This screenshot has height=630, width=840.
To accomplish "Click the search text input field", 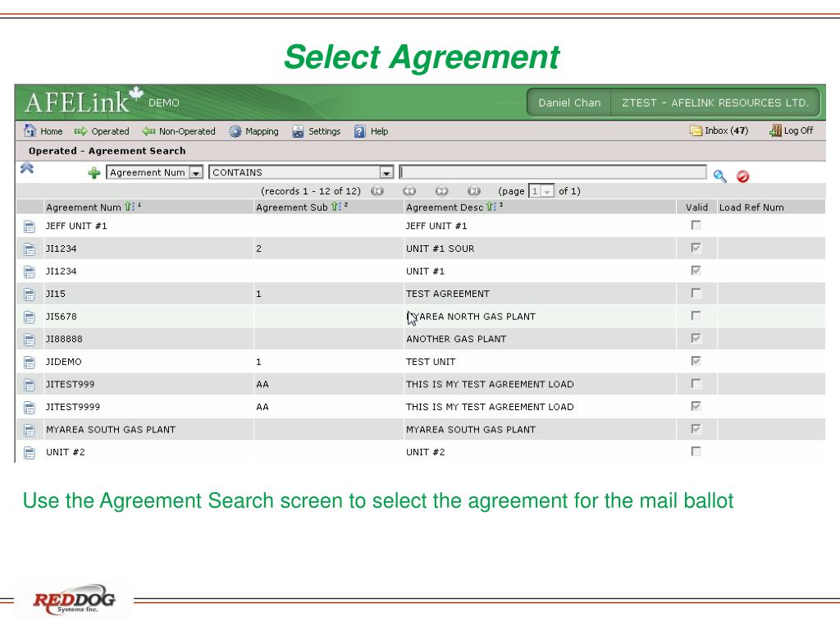I will 553,172.
